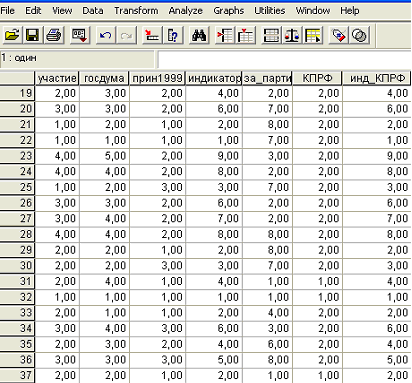Open the Variables info icon
The width and height of the screenshot is (412, 383).
point(173,35)
